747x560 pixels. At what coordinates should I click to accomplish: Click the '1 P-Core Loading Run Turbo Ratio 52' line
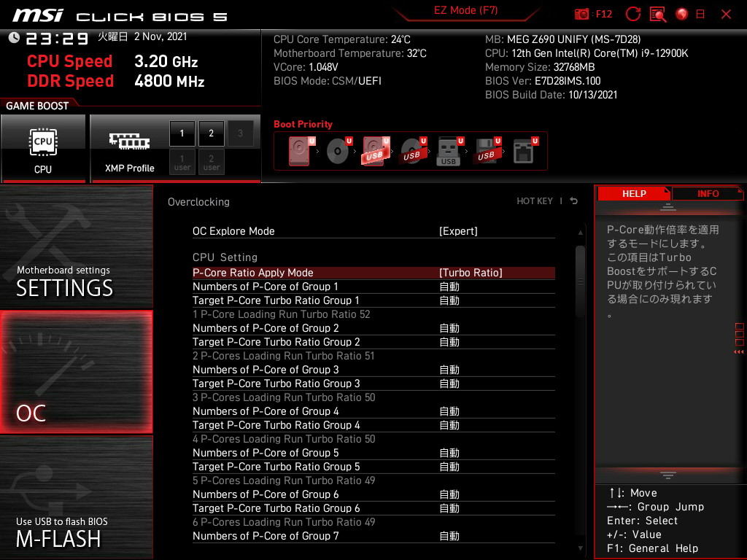tap(281, 314)
